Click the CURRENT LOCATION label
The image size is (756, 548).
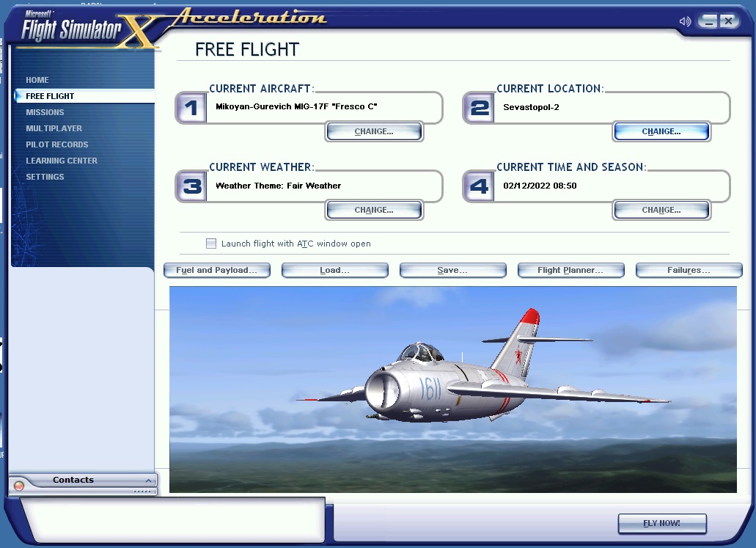tap(550, 89)
